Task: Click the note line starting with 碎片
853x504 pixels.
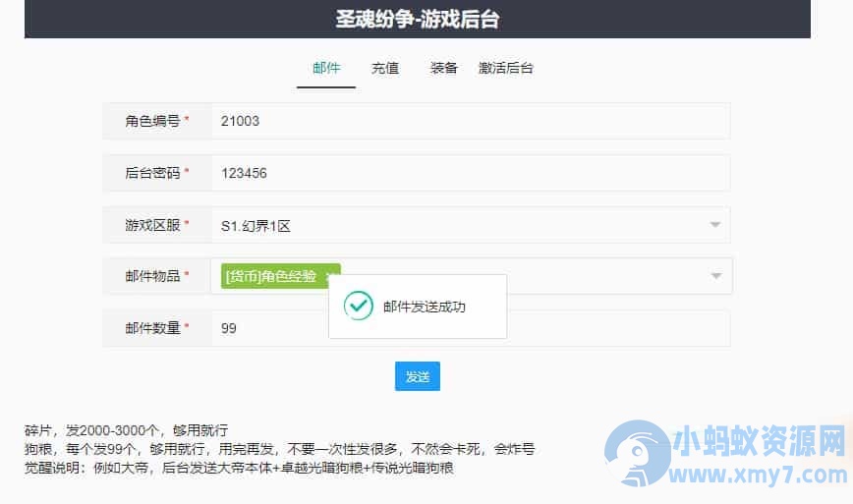Action: pyautogui.click(x=126, y=430)
